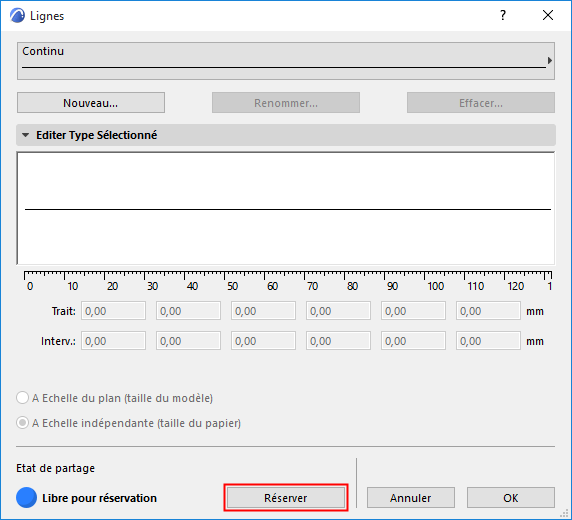Click the 60 mark on the ruler
The image size is (572, 520).
(x=272, y=286)
